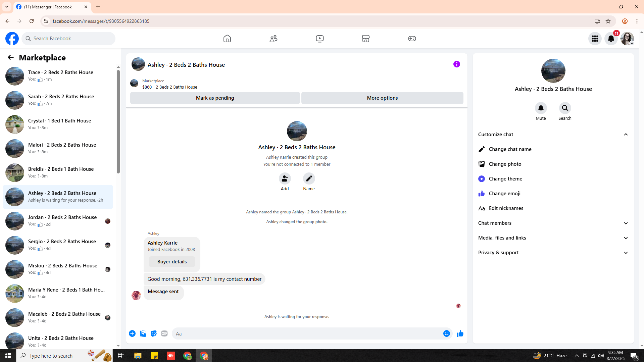Screen dimensions: 644x362
Task: Select Change photo option
Action: 553,164
